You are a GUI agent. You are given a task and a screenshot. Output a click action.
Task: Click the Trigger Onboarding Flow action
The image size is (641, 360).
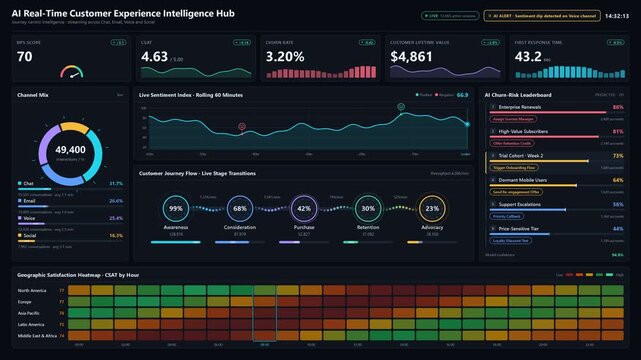click(514, 168)
